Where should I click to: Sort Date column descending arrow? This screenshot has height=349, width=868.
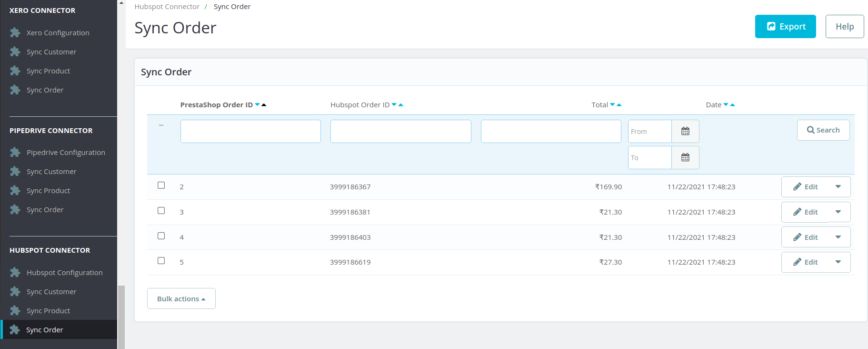[726, 104]
